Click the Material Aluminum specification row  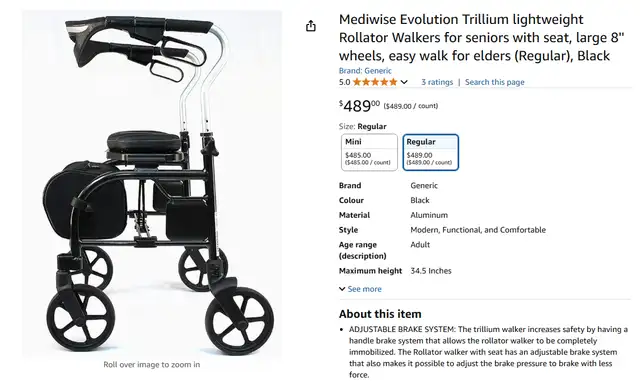pos(443,215)
